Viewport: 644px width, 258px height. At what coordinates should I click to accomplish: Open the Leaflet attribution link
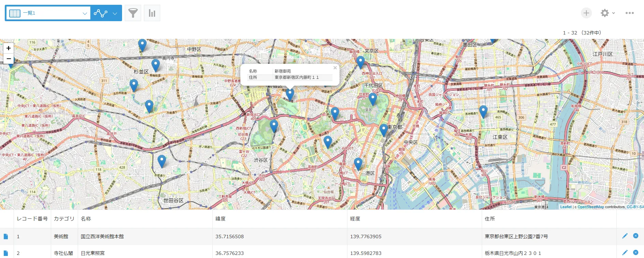tap(566, 207)
